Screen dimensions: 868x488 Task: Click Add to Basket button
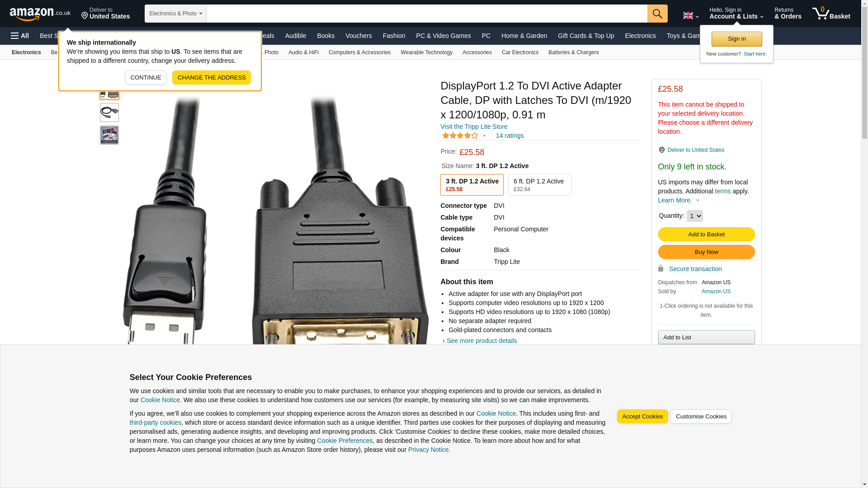click(706, 234)
